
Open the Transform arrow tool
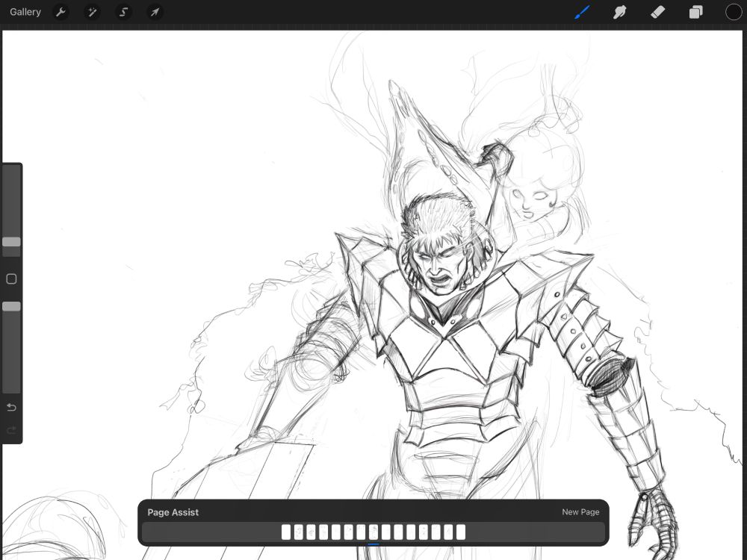click(155, 11)
